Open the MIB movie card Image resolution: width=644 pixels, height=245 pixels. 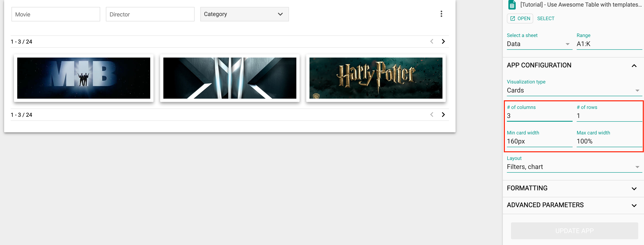point(84,78)
